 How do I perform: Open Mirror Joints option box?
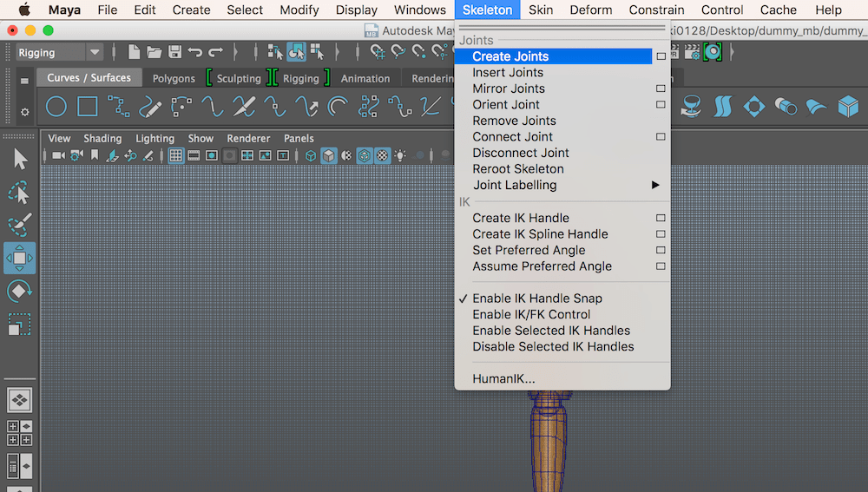[x=661, y=89]
